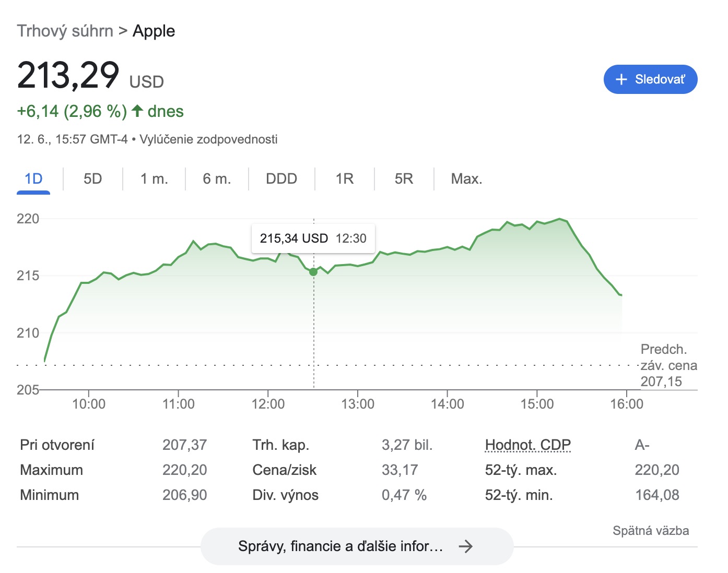Select the Max. range tab

click(x=466, y=179)
